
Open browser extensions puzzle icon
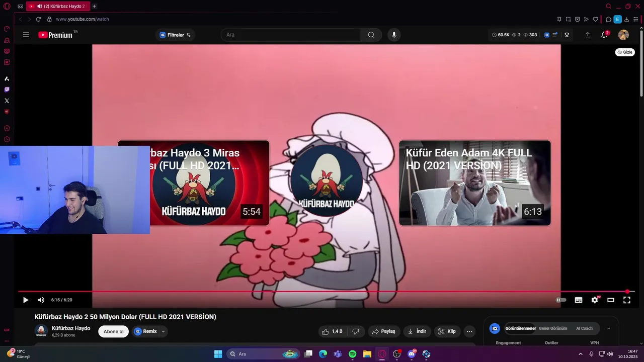click(608, 19)
